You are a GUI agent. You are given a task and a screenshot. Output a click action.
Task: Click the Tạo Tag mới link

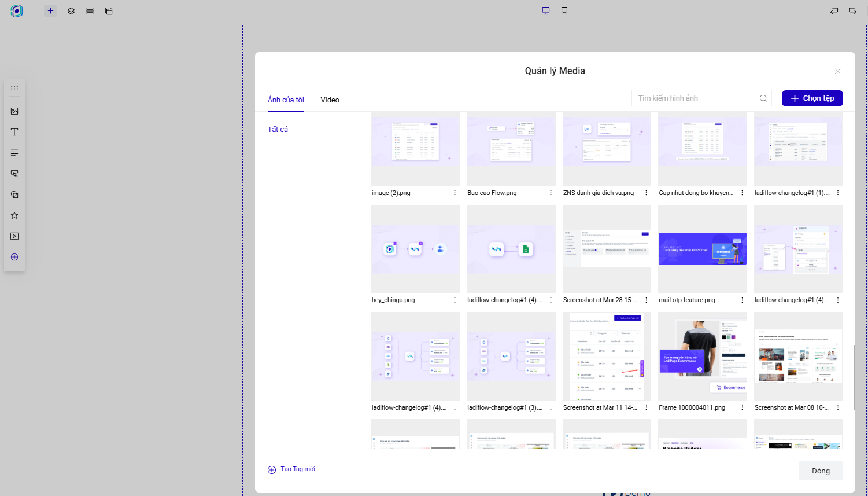[x=297, y=469]
